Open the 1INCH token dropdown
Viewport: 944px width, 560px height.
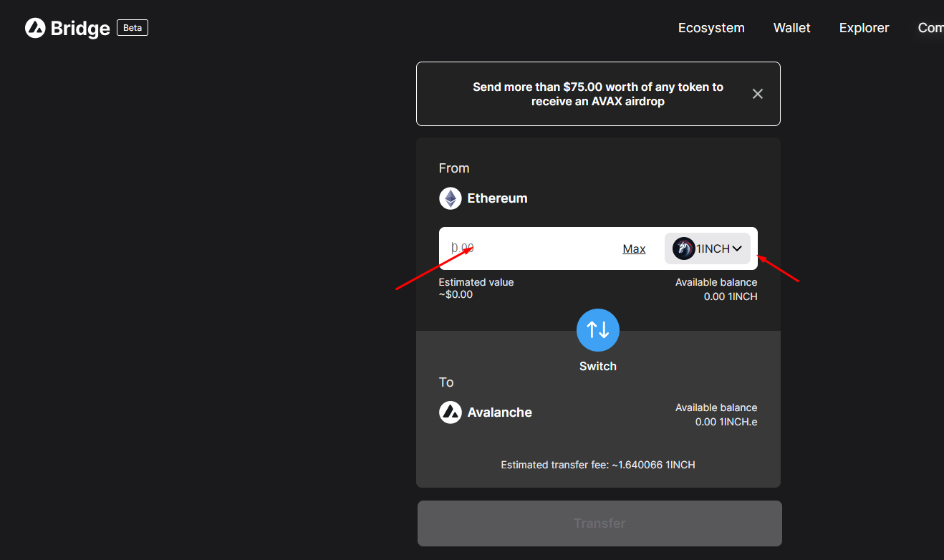coord(708,248)
